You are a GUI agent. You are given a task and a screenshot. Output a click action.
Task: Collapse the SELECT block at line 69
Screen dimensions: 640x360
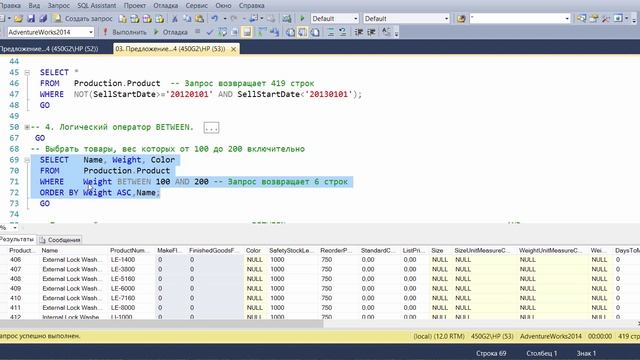[27, 160]
